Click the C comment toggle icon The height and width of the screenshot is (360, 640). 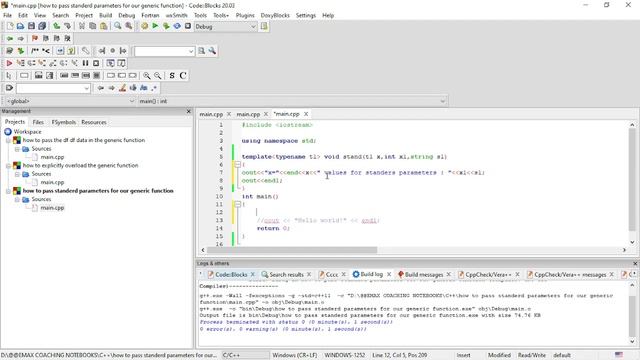coord(183,76)
